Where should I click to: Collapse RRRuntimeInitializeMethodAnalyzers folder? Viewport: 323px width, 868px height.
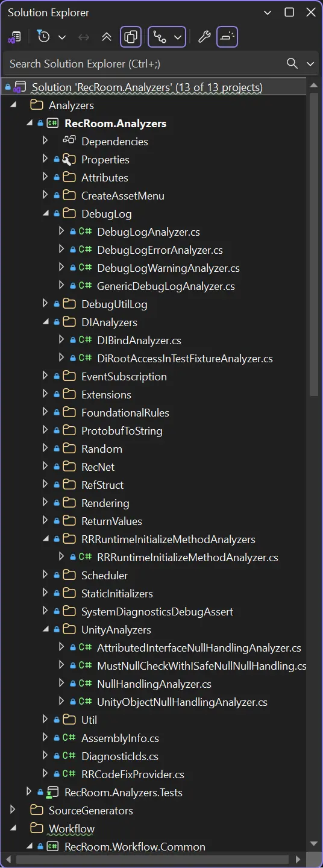[x=45, y=539]
